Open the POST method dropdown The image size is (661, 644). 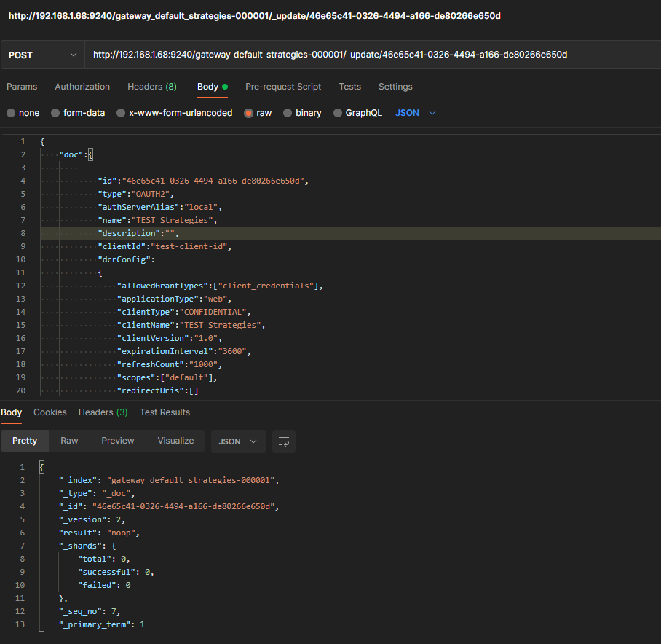coord(42,55)
